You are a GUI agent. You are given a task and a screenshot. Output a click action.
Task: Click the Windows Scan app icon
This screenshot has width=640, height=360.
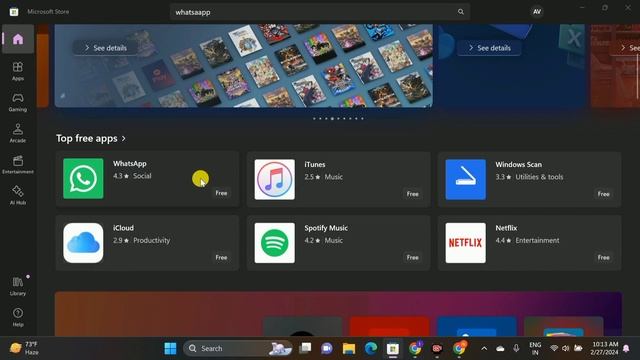tap(466, 179)
